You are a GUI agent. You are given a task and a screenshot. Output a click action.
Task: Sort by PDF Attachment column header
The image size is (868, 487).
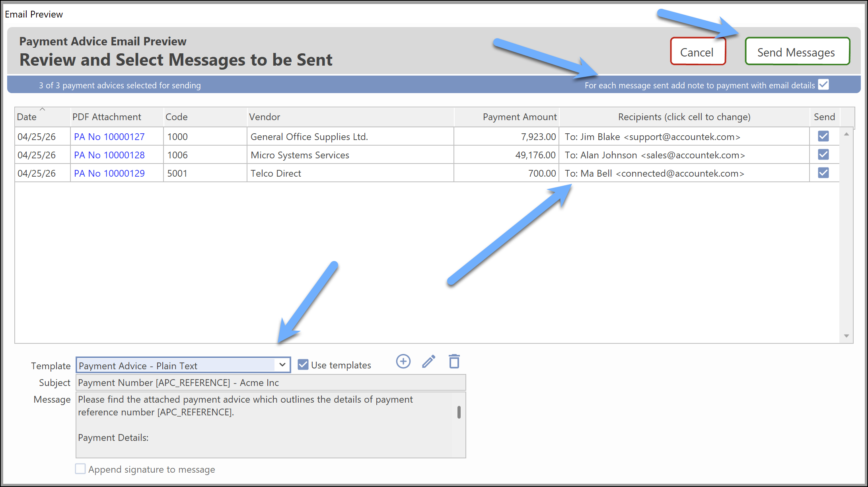[x=117, y=117]
